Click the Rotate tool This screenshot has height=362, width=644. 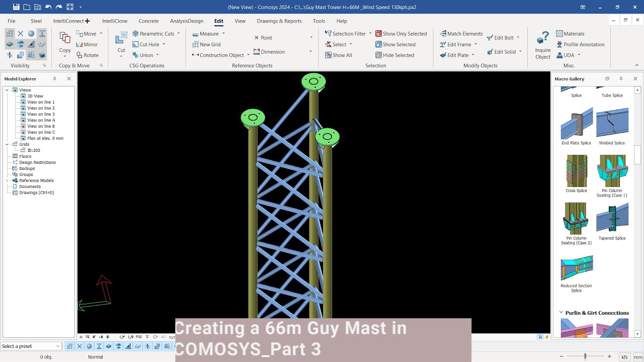point(87,55)
